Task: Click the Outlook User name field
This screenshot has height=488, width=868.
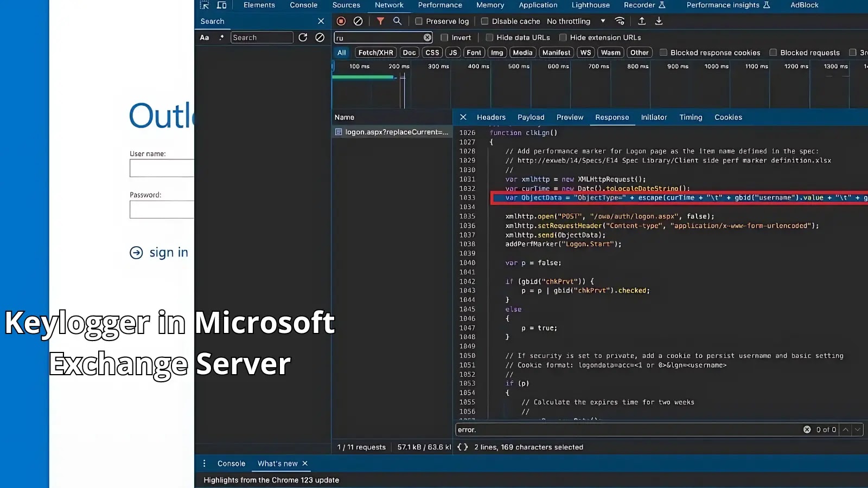Action: (x=162, y=168)
